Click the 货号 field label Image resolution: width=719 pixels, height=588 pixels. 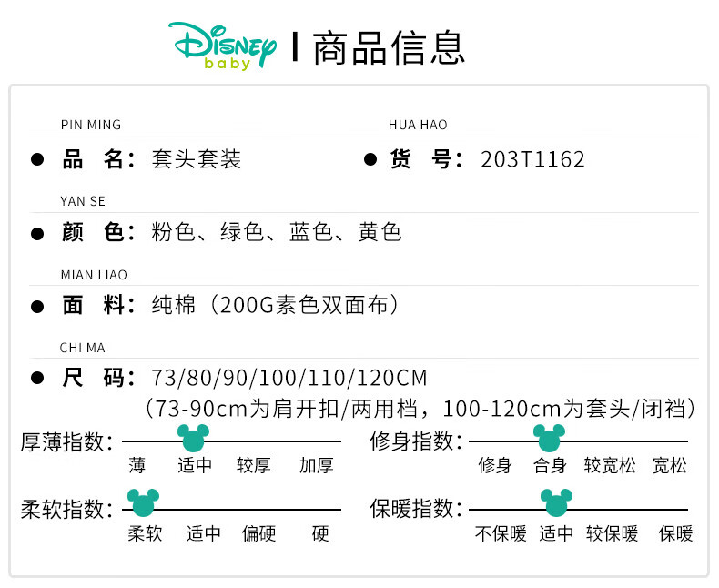(x=427, y=159)
